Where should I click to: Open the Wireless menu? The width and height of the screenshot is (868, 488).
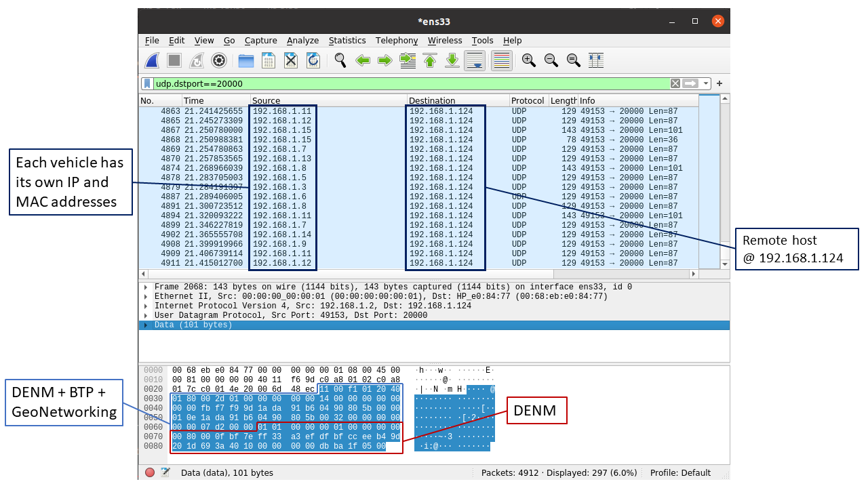coord(445,41)
